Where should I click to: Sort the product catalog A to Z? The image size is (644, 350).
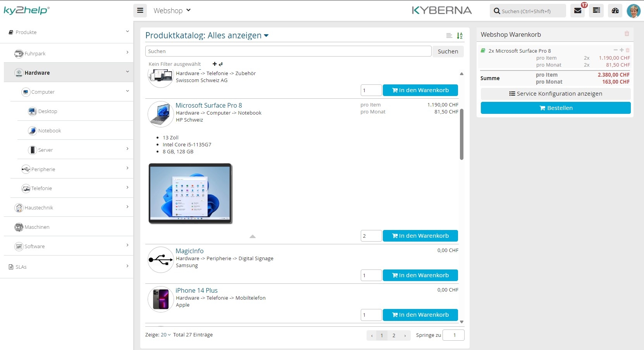click(460, 36)
